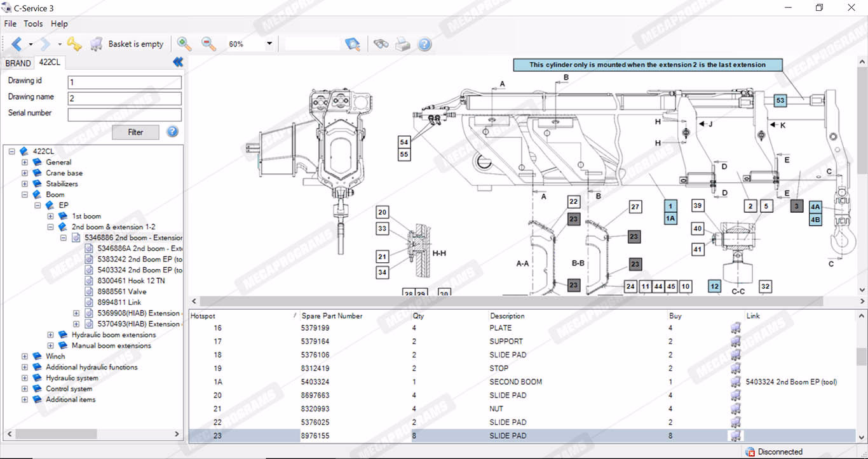Click the Serial number input field
Screen dimensions: 868x459
125,114
